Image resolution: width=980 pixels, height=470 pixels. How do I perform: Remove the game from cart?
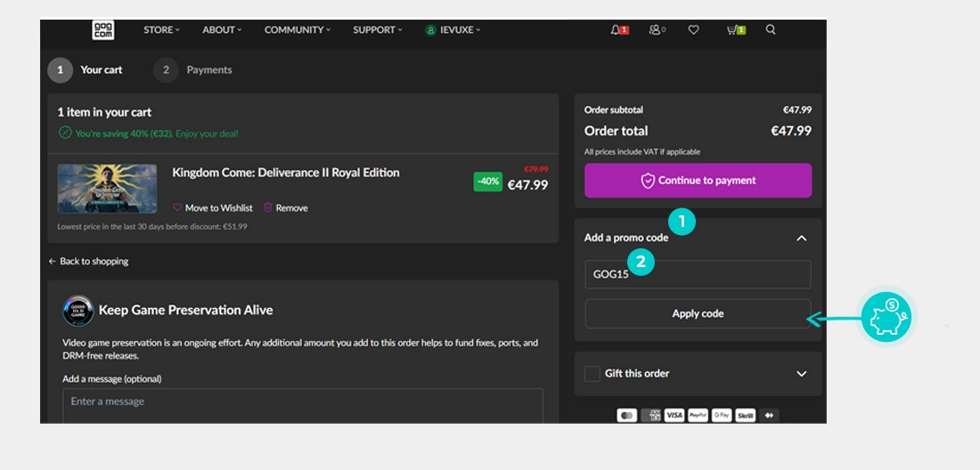click(x=292, y=207)
